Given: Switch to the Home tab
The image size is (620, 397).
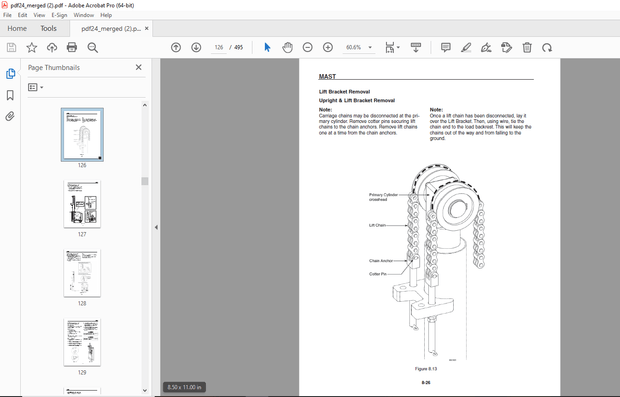Looking at the screenshot, I should [17, 28].
